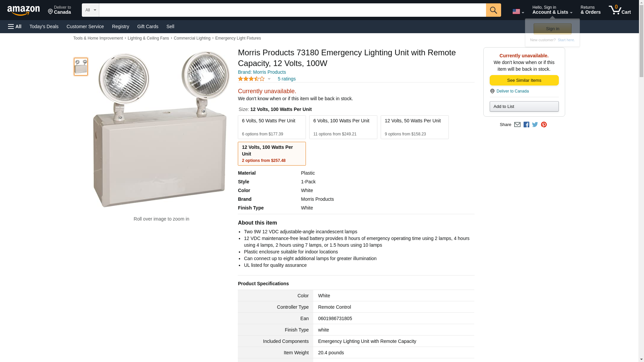
Task: Share on Twitter icon
Action: click(x=535, y=125)
